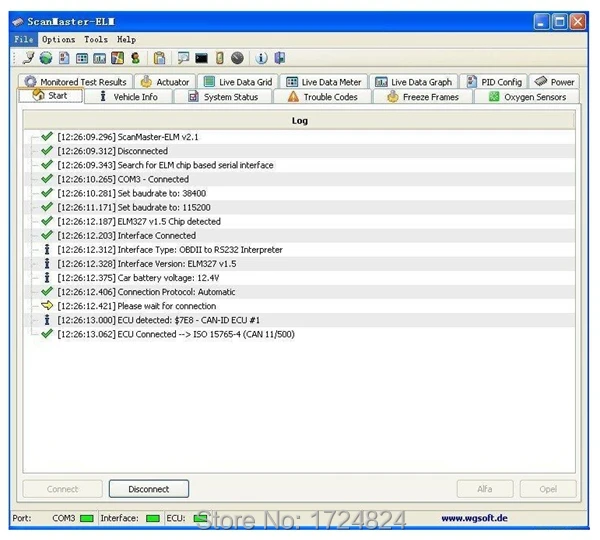Click the exit door toolbar icon
This screenshot has height=540, width=600.
point(280,58)
